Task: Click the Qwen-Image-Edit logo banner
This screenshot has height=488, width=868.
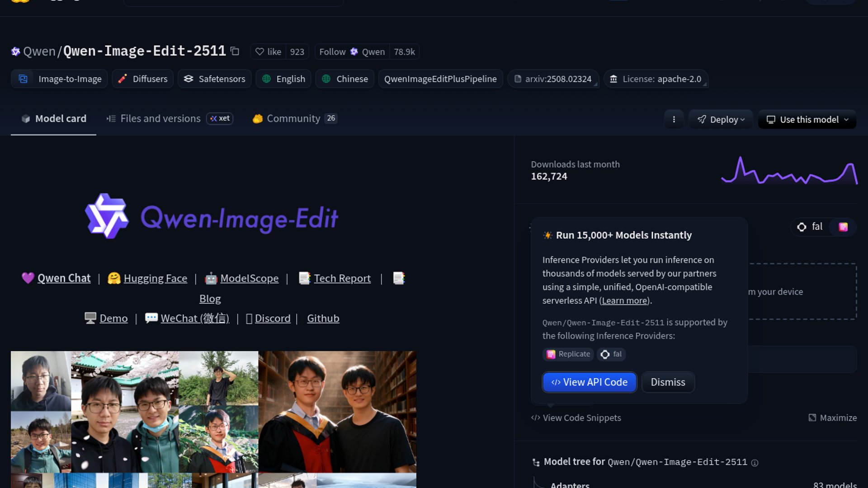Action: coord(212,217)
